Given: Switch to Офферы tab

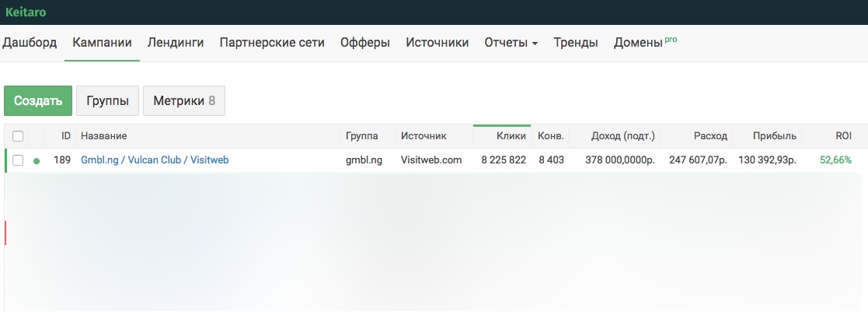Looking at the screenshot, I should (364, 43).
